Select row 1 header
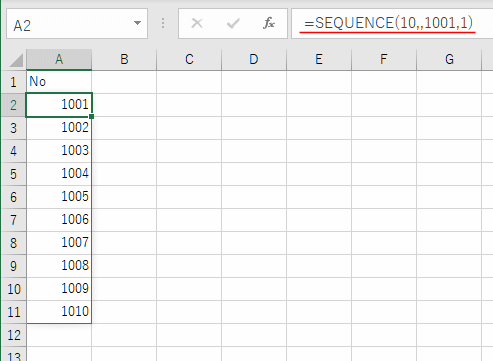Viewport: 493px width, 361px height. [x=13, y=82]
